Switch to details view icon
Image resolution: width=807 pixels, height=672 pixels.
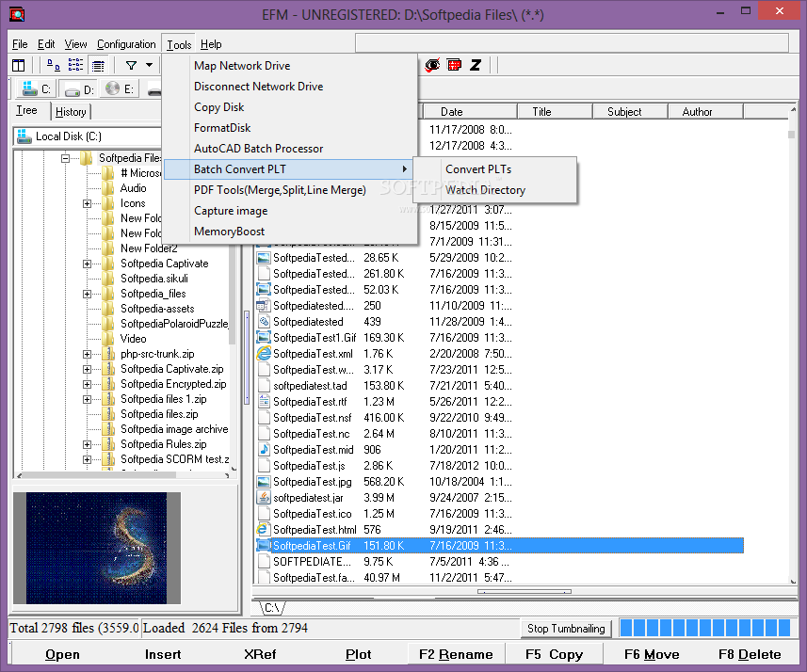tap(98, 65)
